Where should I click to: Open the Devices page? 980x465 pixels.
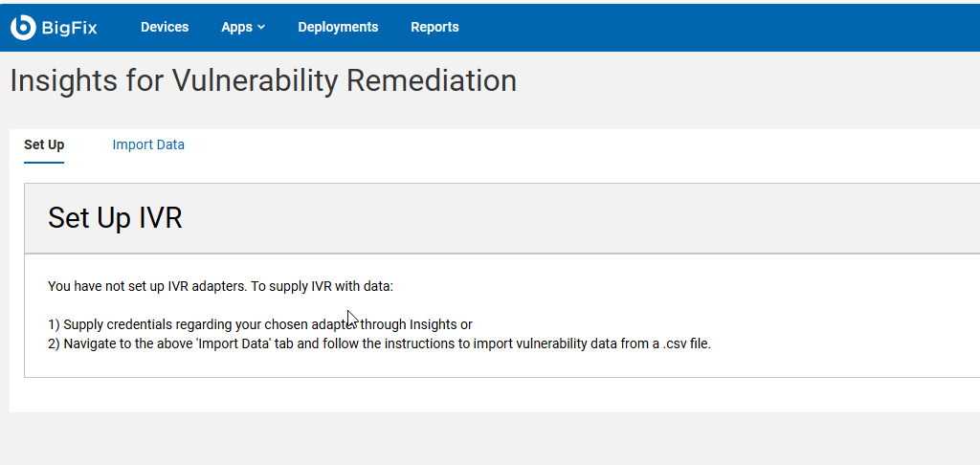click(x=165, y=27)
